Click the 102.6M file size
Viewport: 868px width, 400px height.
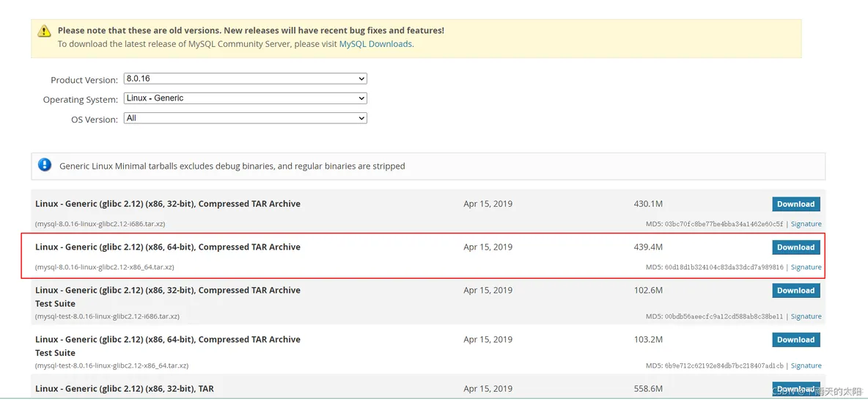pyautogui.click(x=648, y=291)
